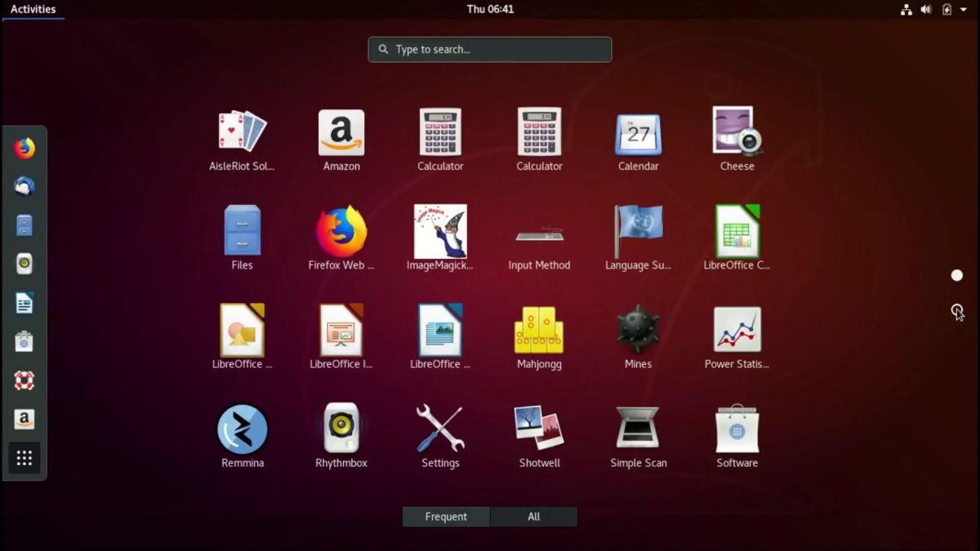Image resolution: width=980 pixels, height=551 pixels.
Task: Open the Calculator app
Action: [x=440, y=135]
